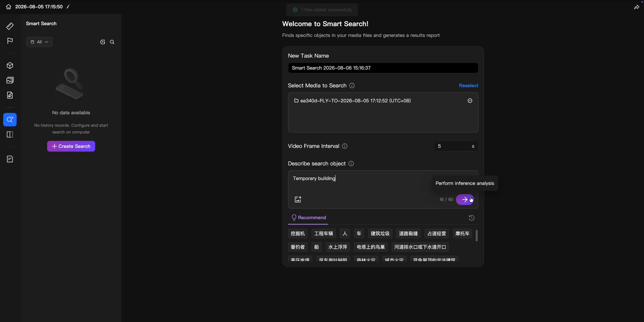Click the New Task Name input field
The height and width of the screenshot is (322, 644).
coord(383,68)
